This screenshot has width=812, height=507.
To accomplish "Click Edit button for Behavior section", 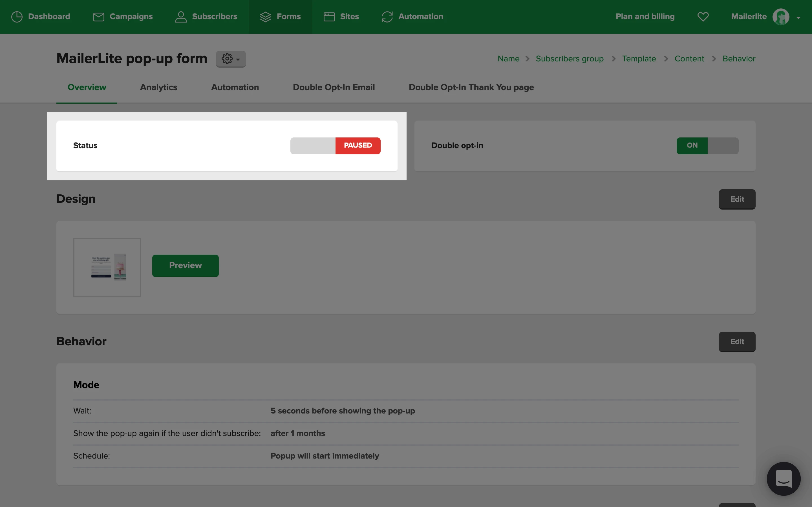I will (737, 342).
